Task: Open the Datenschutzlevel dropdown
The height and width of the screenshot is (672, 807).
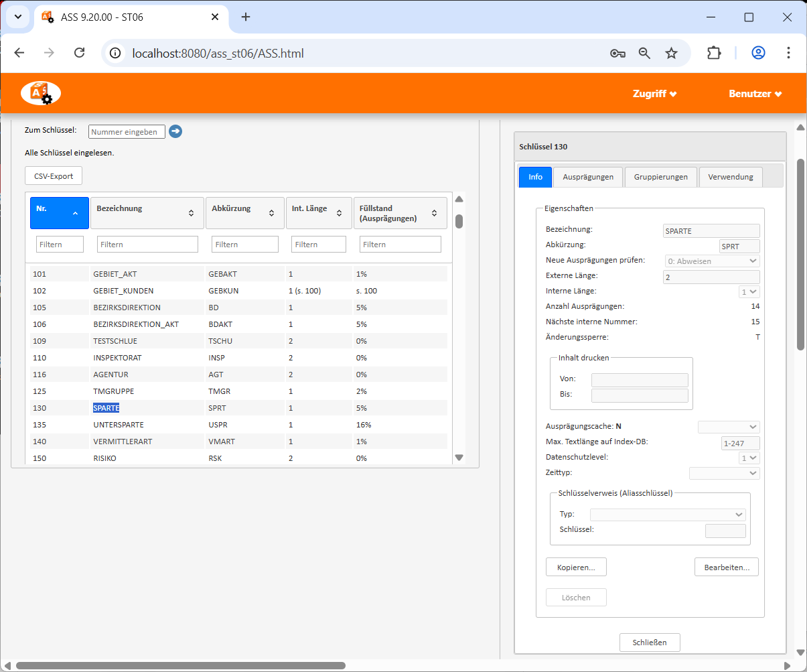Action: 749,458
